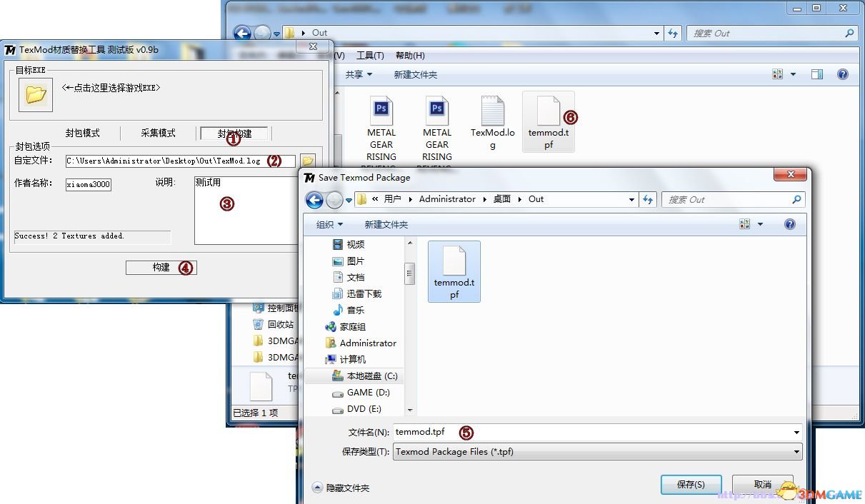Select 封包模式 mode in TexMod
The height and width of the screenshot is (504, 865).
(x=83, y=133)
